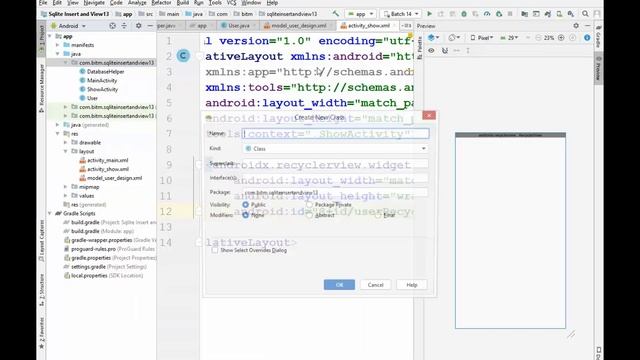Screen dimensions: 640x360
Task: Collapse the Gradle Scripts node
Action: pyautogui.click(x=50, y=213)
